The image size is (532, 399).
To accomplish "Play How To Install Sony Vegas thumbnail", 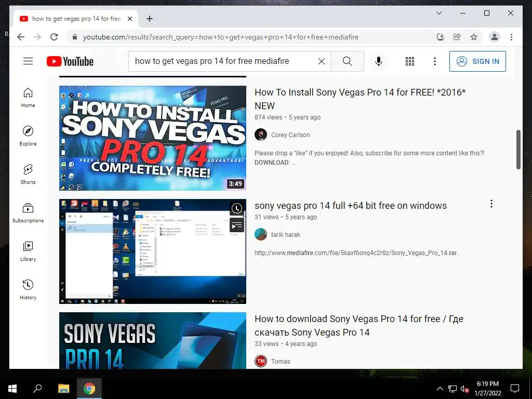I will click(153, 138).
